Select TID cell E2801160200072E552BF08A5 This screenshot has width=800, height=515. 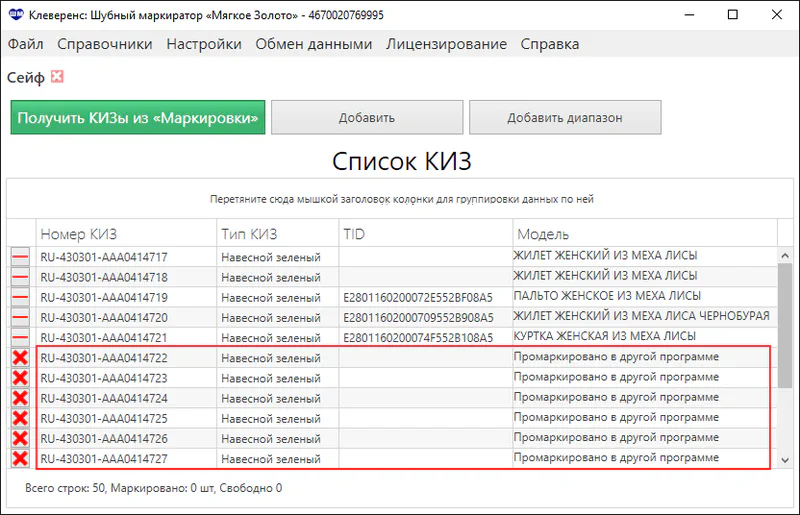click(x=417, y=297)
